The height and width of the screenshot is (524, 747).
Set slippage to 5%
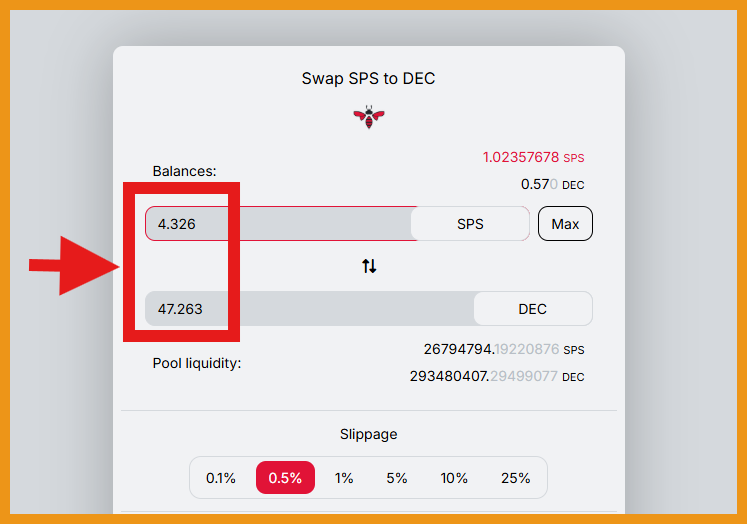(x=397, y=478)
